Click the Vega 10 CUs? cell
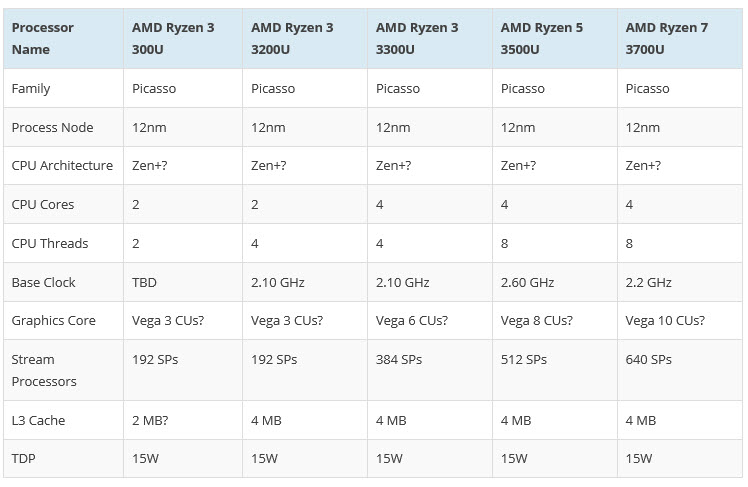This screenshot has height=487, width=748. pos(665,321)
